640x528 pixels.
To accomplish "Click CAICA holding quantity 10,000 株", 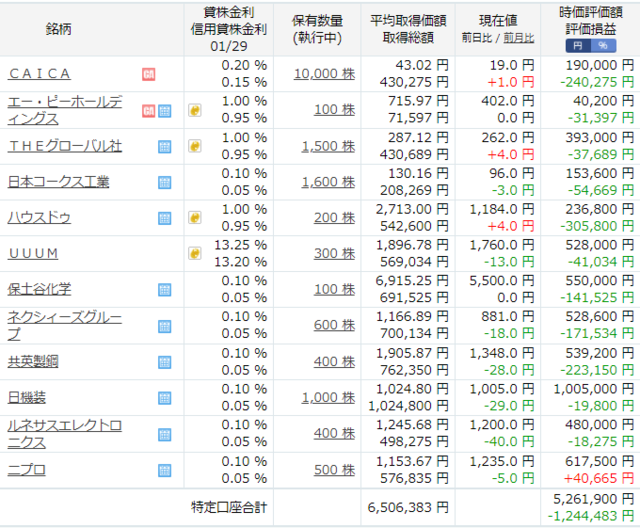I will pos(324,74).
